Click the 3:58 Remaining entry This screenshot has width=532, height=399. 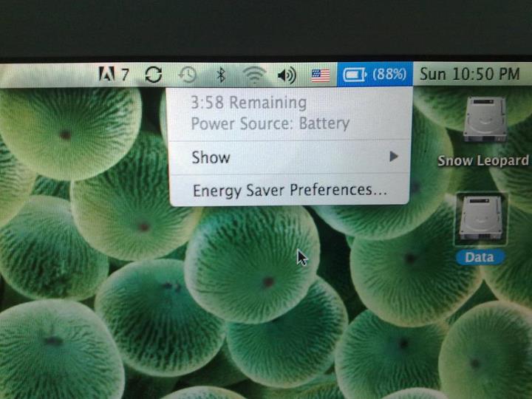pyautogui.click(x=248, y=103)
